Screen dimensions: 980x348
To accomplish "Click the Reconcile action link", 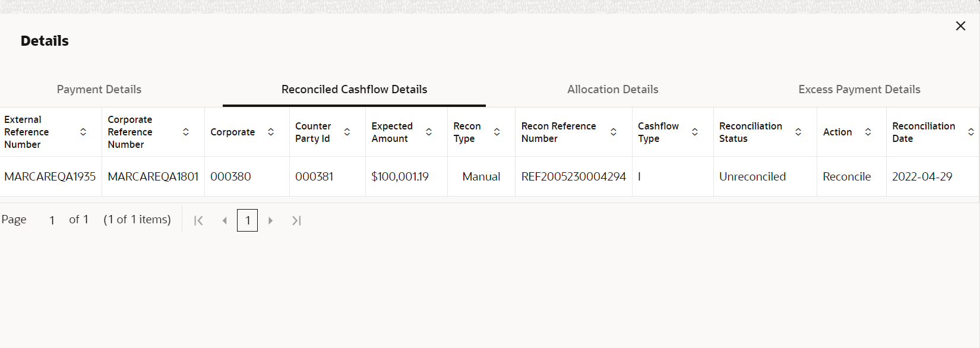I will [x=846, y=177].
